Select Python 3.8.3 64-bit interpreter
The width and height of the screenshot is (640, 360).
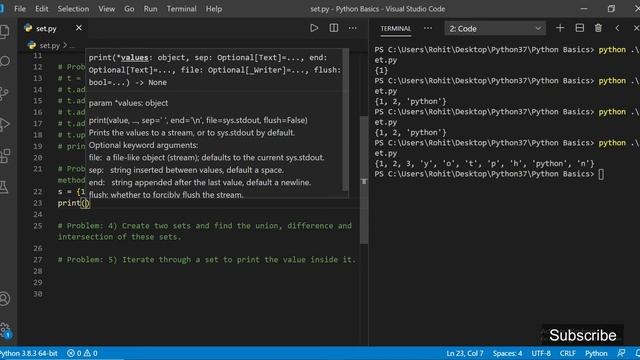[x=29, y=353]
